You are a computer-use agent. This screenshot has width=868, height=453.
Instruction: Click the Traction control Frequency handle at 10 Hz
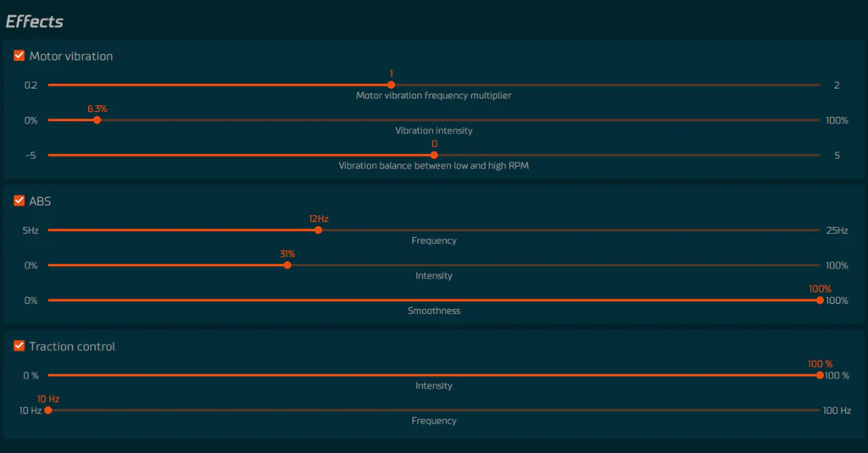48,410
